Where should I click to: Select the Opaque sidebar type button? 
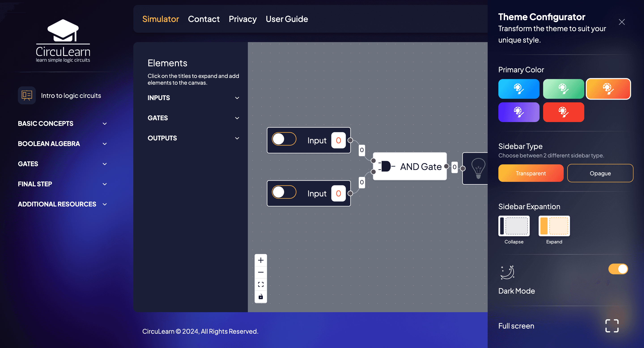click(x=600, y=173)
